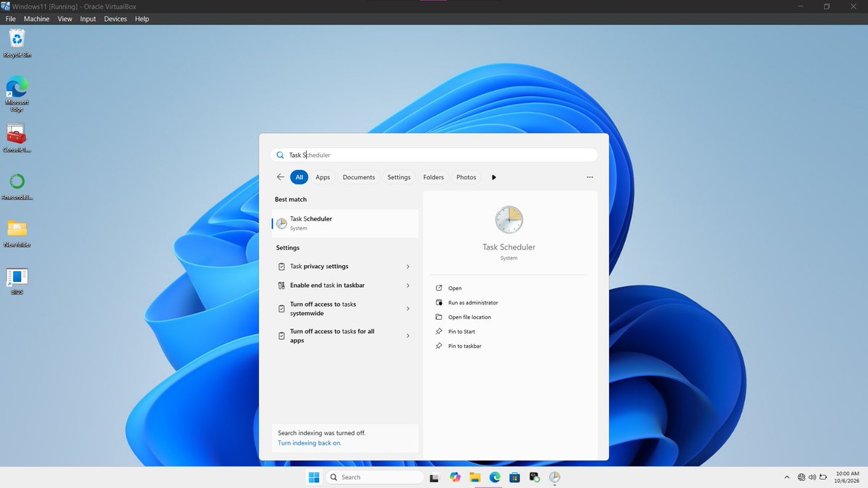Open Task Scheduler best match result
This screenshot has height=488, width=868.
tap(345, 223)
